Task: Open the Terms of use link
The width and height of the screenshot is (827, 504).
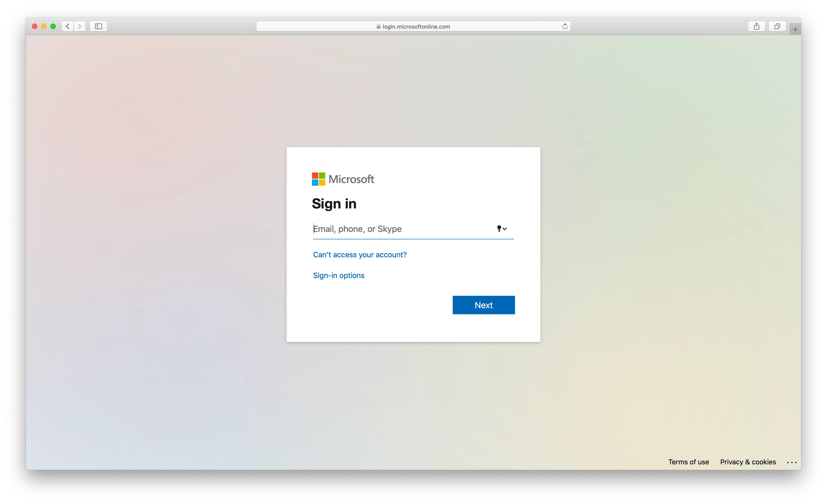Action: [688, 462]
